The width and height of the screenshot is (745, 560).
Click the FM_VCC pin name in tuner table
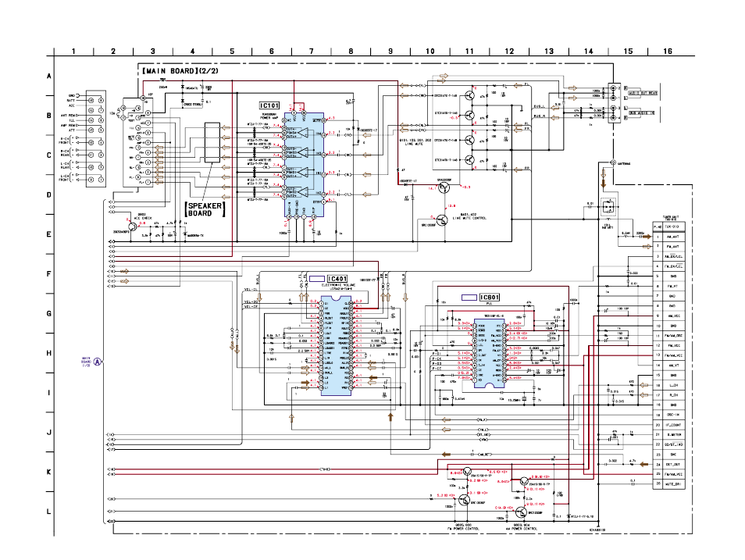[674, 345]
